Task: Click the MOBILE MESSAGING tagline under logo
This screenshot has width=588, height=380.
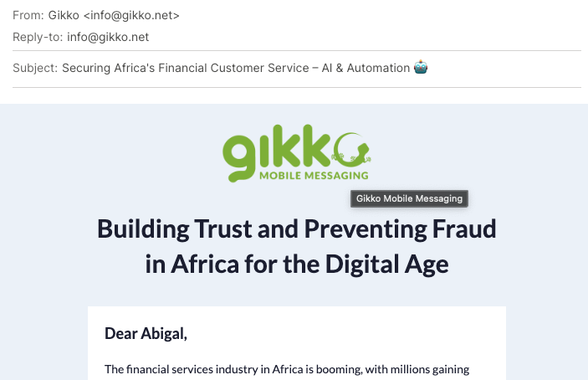Action: (313, 176)
